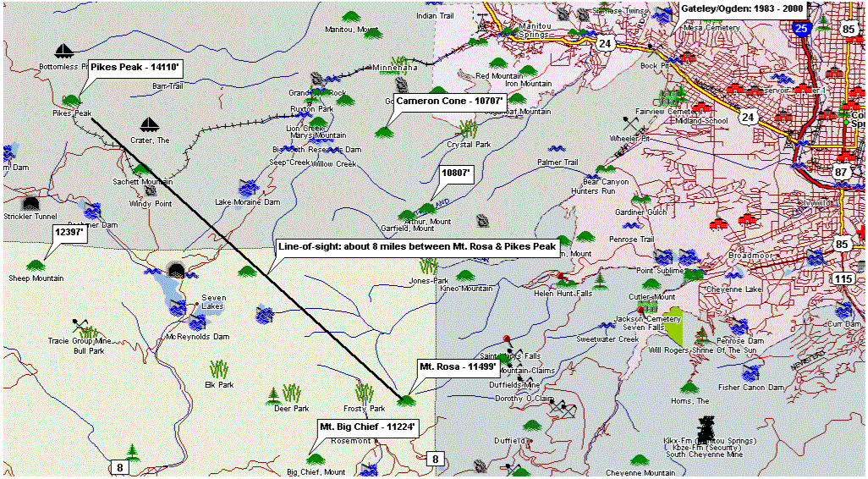
Task: Select the Gateley/Ogden: 1983 - 2000 callout
Action: pyautogui.click(x=743, y=8)
